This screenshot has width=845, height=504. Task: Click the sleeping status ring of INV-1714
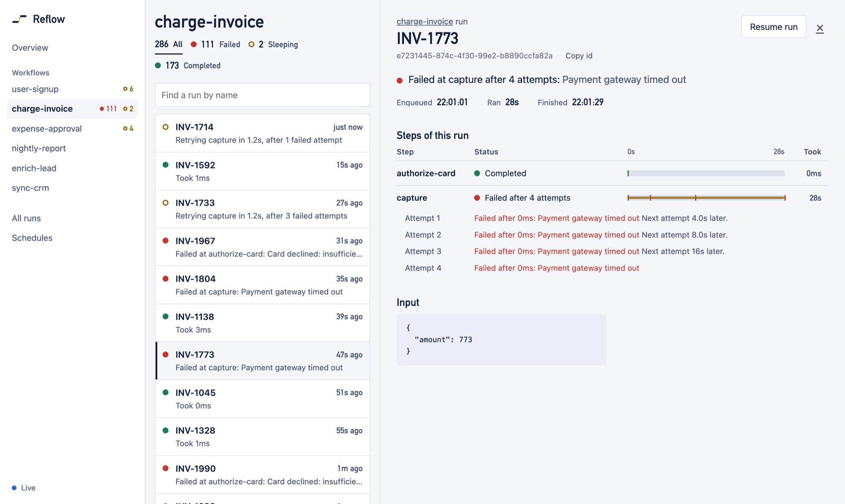[x=166, y=127]
